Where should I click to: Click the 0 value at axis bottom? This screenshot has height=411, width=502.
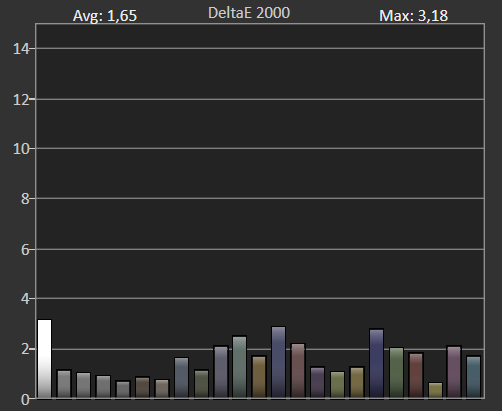[25, 399]
